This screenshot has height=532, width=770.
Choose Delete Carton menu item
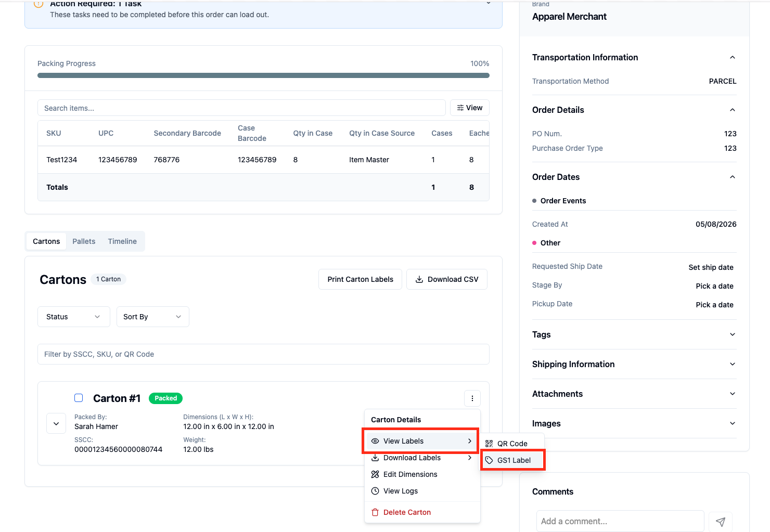click(x=421, y=512)
